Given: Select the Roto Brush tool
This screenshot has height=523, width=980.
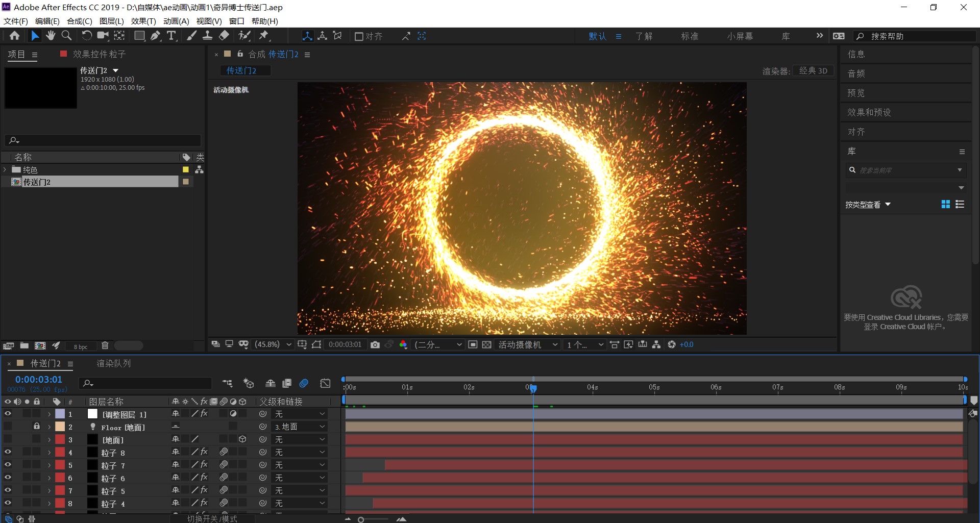Looking at the screenshot, I should [245, 36].
